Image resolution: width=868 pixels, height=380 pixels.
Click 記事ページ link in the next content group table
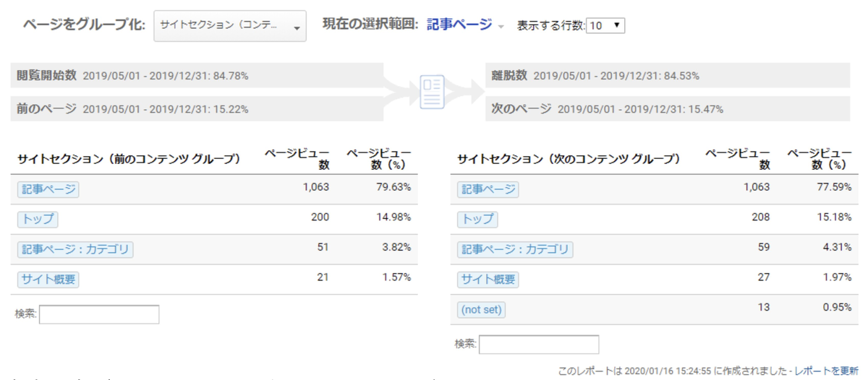(x=488, y=189)
